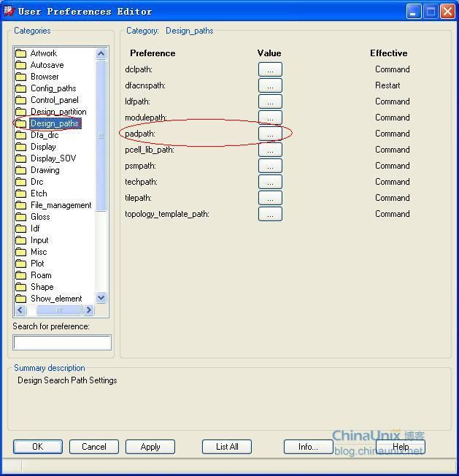Click the Etch folder icon
This screenshot has width=459, height=476.
point(20,193)
